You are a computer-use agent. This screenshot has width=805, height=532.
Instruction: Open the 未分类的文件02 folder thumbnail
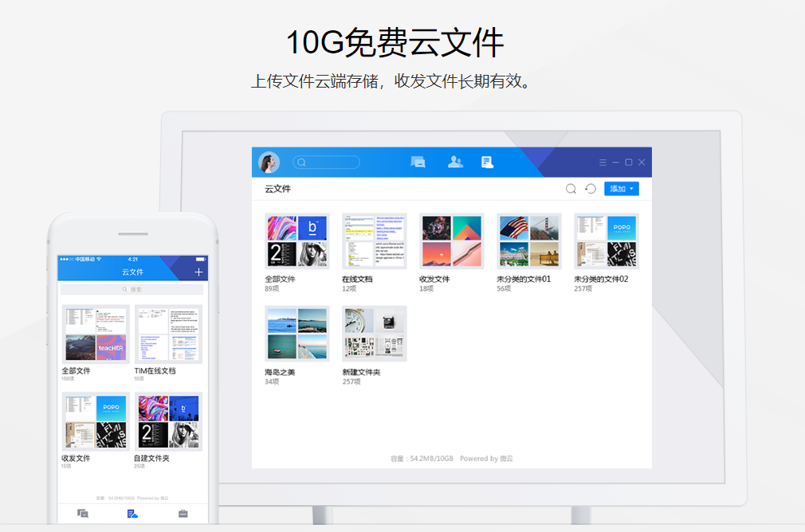click(607, 241)
